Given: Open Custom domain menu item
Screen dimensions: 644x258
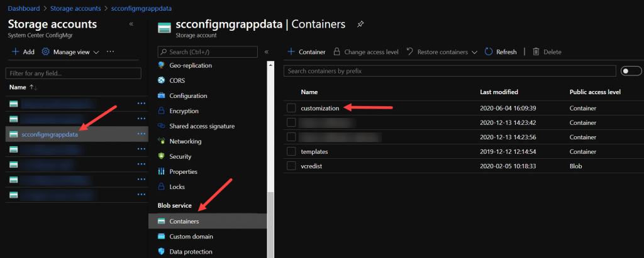Looking at the screenshot, I should tap(191, 236).
